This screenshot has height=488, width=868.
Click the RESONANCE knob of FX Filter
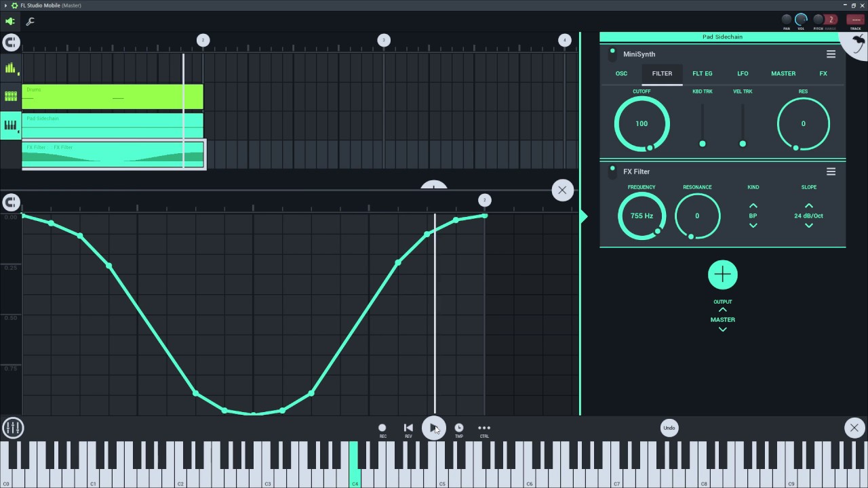[x=697, y=216]
